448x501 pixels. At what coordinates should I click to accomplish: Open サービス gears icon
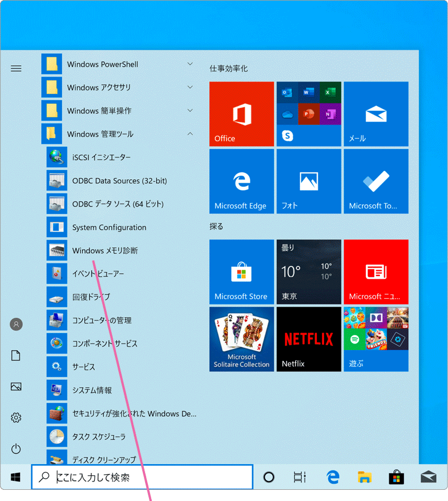(57, 367)
